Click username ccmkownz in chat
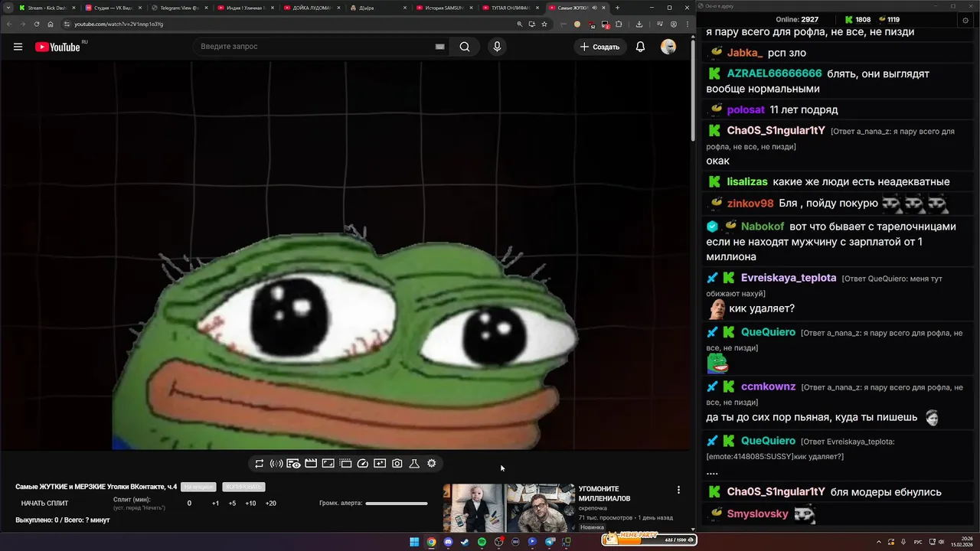Screen dimensions: 980x551 pos(768,386)
